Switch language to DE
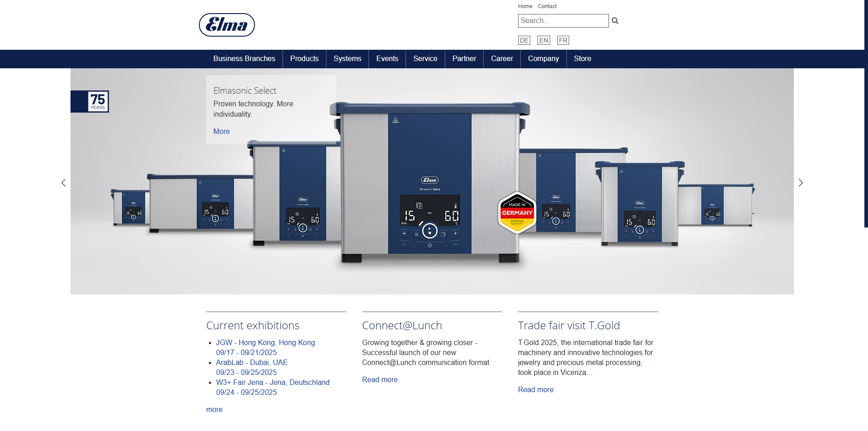Viewport: 868px width, 431px height. (524, 40)
